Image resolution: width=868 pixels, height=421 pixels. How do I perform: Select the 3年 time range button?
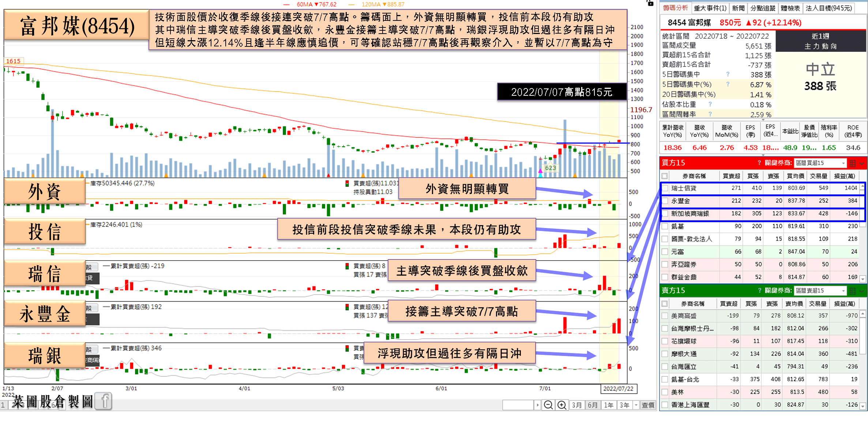click(x=624, y=405)
